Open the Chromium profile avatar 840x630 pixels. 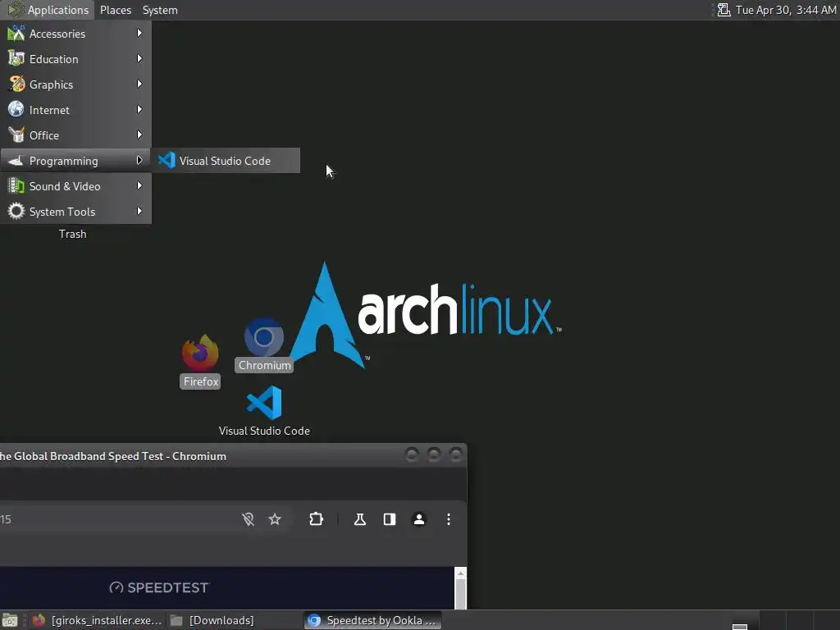point(419,519)
